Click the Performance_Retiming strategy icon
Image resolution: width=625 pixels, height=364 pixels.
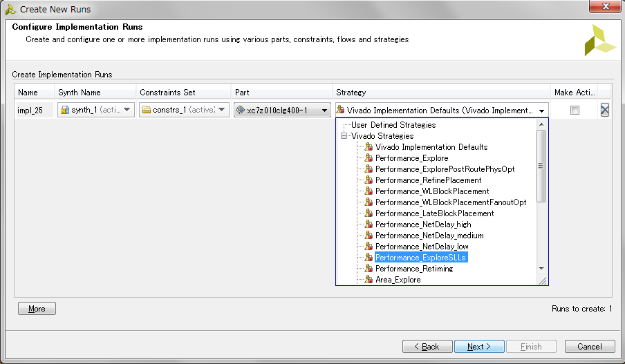pyautogui.click(x=369, y=269)
